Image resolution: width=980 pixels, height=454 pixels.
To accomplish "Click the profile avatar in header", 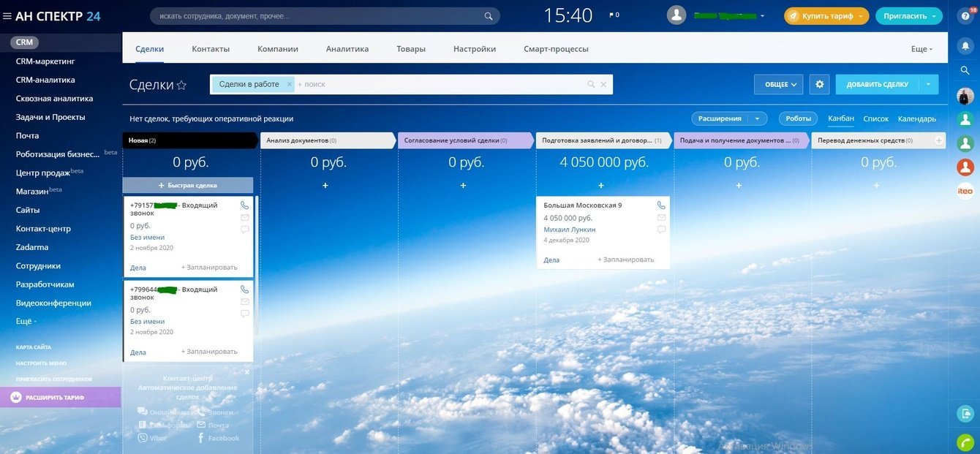I will point(676,15).
